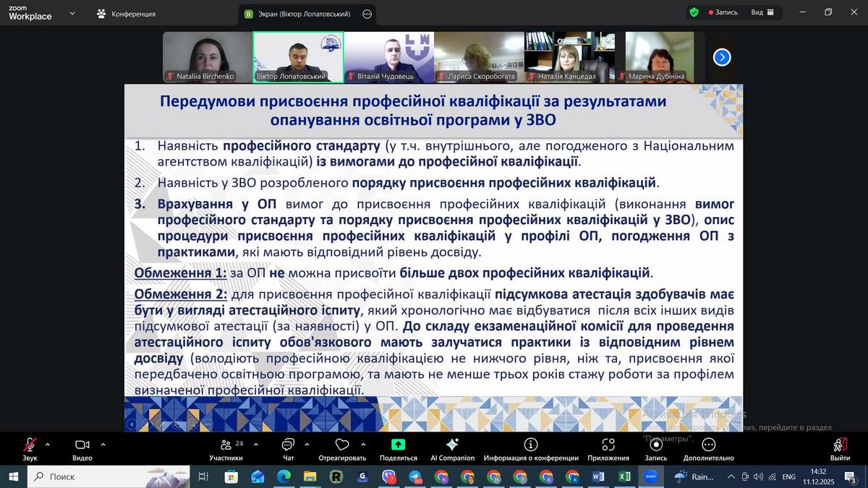Leave the meeting via Exit button
The width and height of the screenshot is (868, 488).
(840, 448)
